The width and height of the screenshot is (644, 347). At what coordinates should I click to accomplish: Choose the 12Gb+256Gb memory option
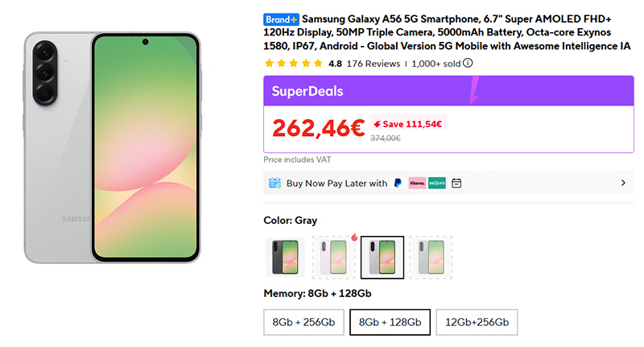(x=477, y=322)
